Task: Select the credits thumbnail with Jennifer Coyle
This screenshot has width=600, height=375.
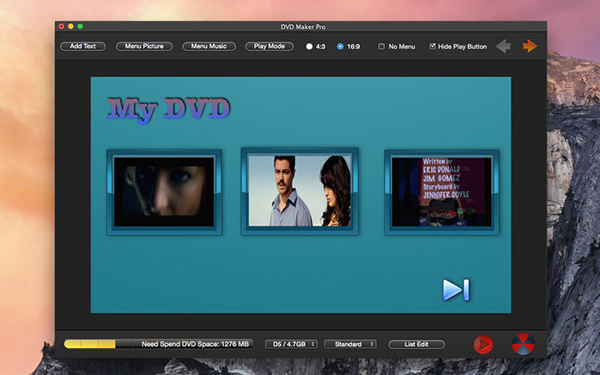Action: pyautogui.click(x=442, y=192)
